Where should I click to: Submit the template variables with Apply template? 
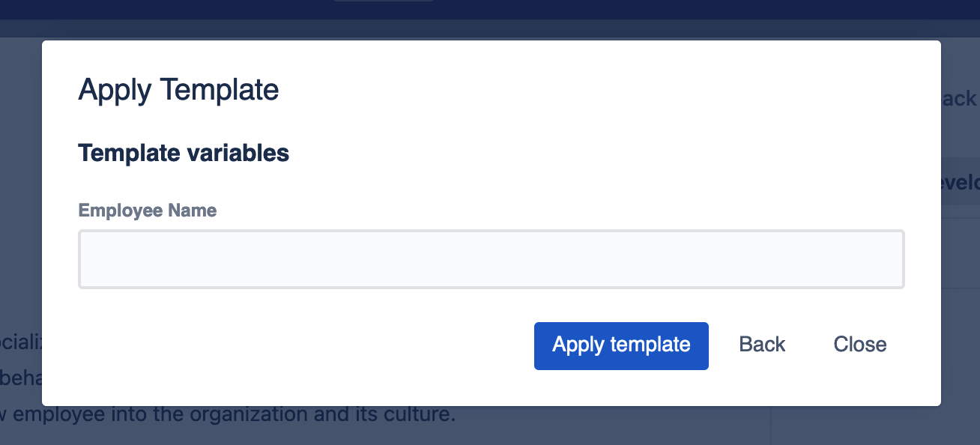621,345
